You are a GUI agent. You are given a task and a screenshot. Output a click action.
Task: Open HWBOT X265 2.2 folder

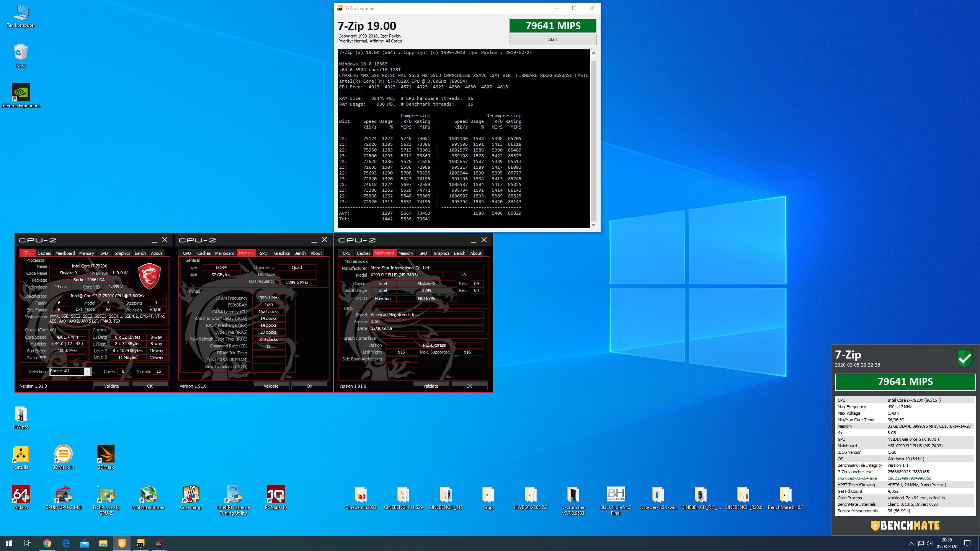(x=531, y=497)
